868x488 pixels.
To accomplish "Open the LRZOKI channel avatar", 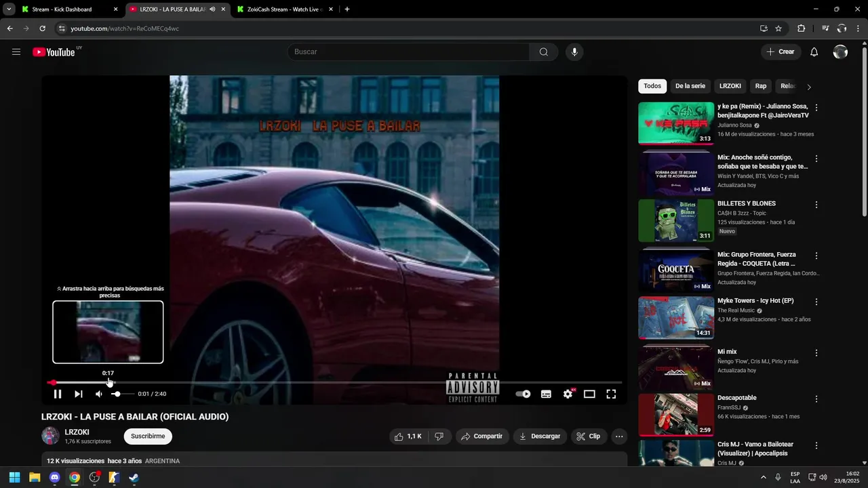I will 51,436.
